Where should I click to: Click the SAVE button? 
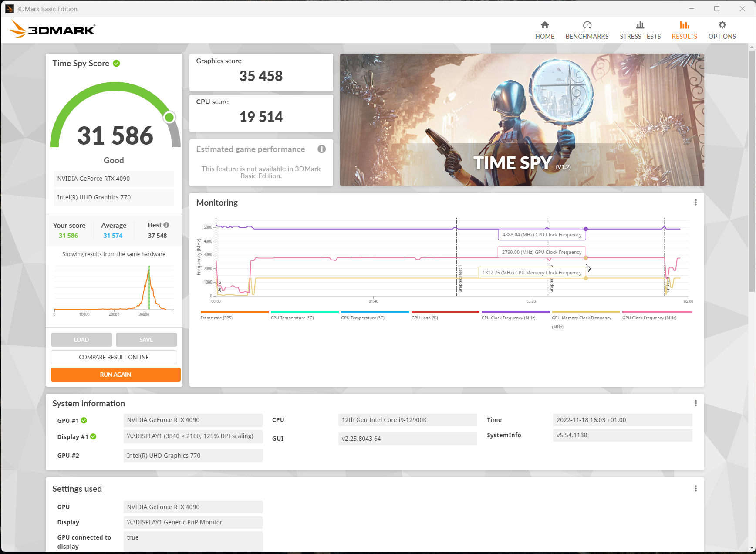click(146, 340)
